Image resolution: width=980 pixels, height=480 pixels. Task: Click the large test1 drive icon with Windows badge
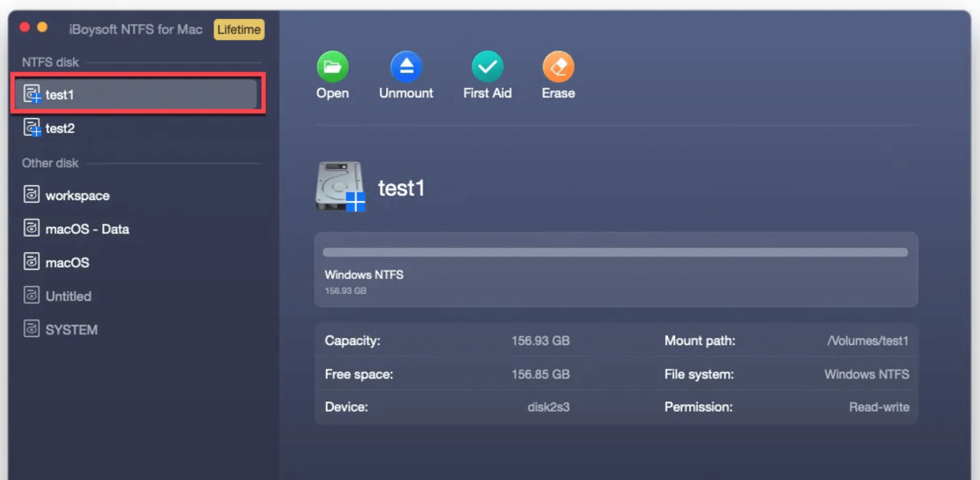point(340,187)
